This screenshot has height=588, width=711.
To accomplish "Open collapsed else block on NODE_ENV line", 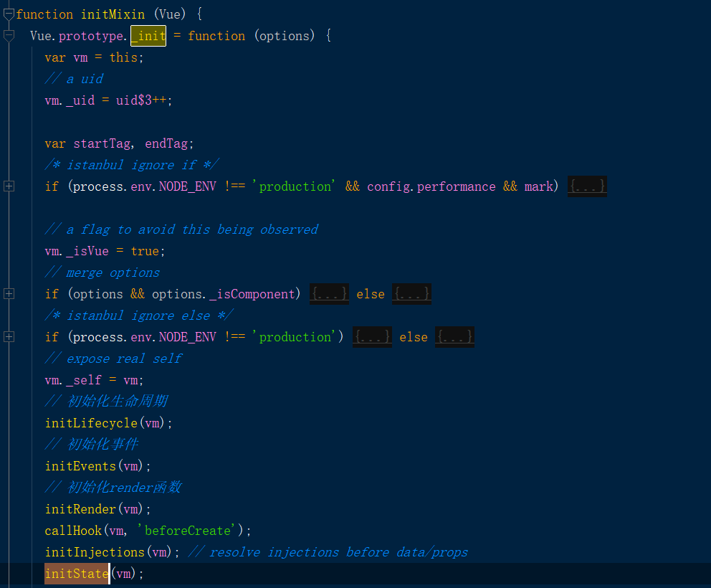I will coord(455,337).
